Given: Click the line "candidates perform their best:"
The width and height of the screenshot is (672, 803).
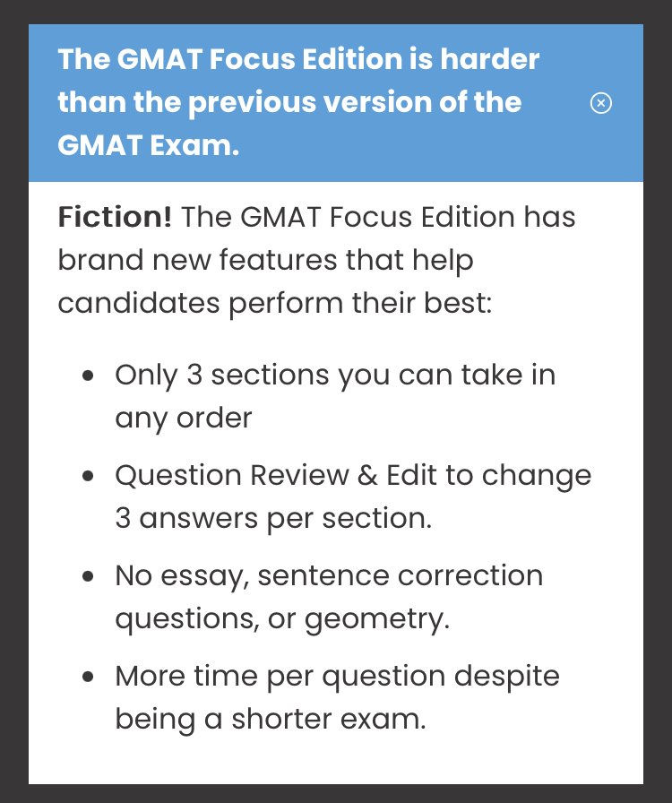Looking at the screenshot, I should click(275, 303).
